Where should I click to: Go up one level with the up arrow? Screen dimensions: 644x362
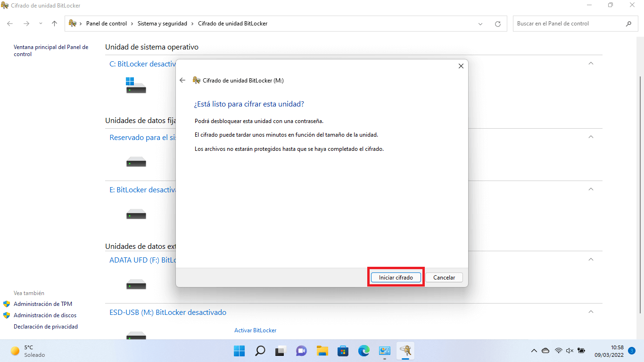pos(54,24)
